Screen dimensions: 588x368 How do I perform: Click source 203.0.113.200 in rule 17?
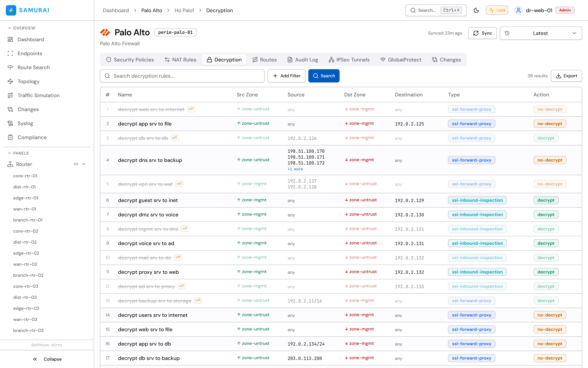pos(305,358)
